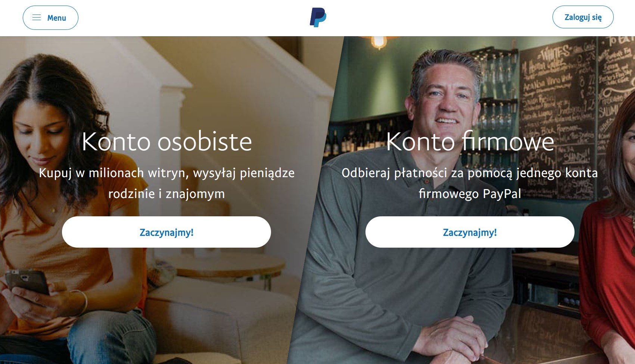Image resolution: width=635 pixels, height=364 pixels.
Task: Click the hamburger icon in Menu button
Action: [36, 18]
